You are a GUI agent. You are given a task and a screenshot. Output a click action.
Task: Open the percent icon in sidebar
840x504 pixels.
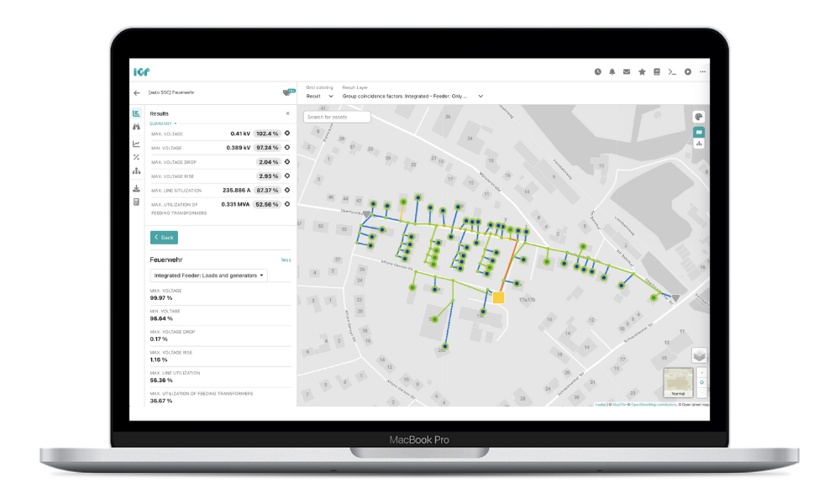136,157
